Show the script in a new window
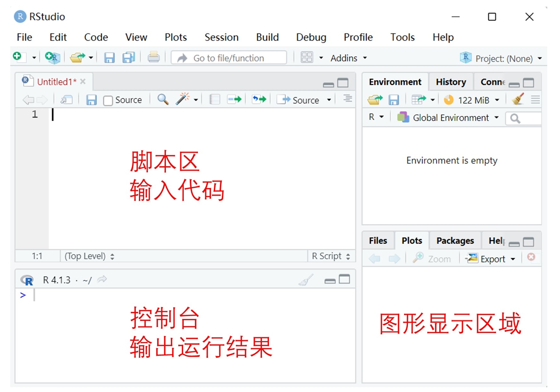This screenshot has width=560, height=392. 67,100
